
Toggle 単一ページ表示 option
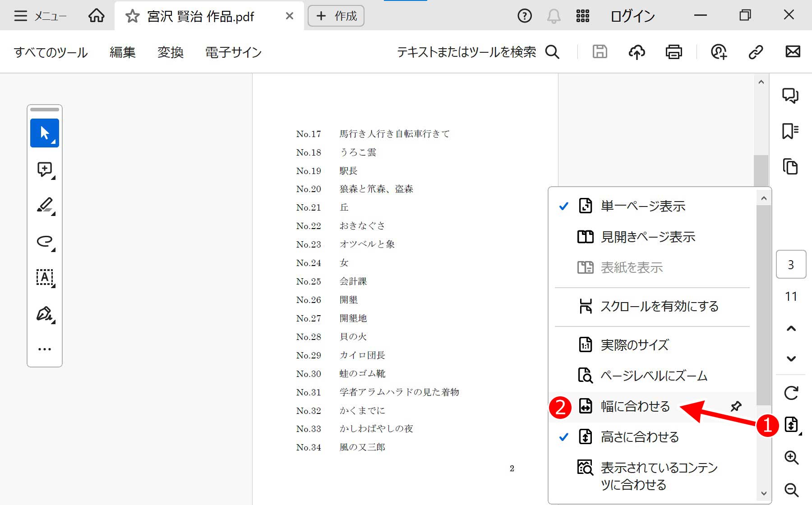click(652, 206)
